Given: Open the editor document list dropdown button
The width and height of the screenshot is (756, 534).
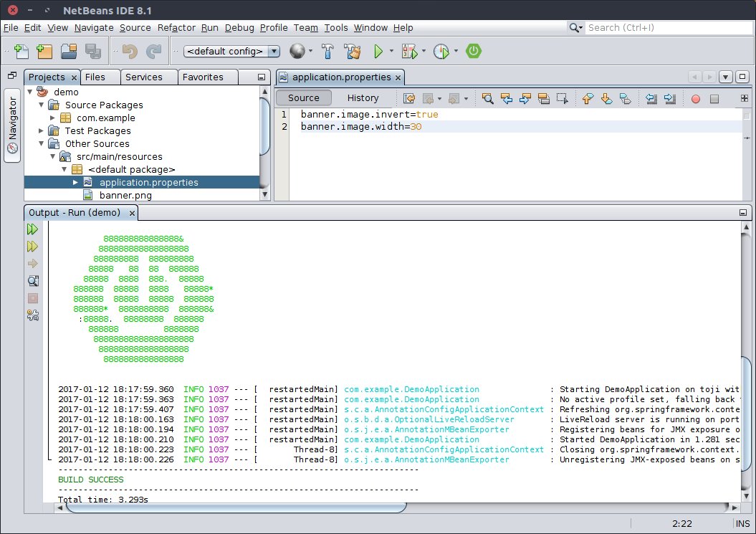Looking at the screenshot, I should [726, 77].
